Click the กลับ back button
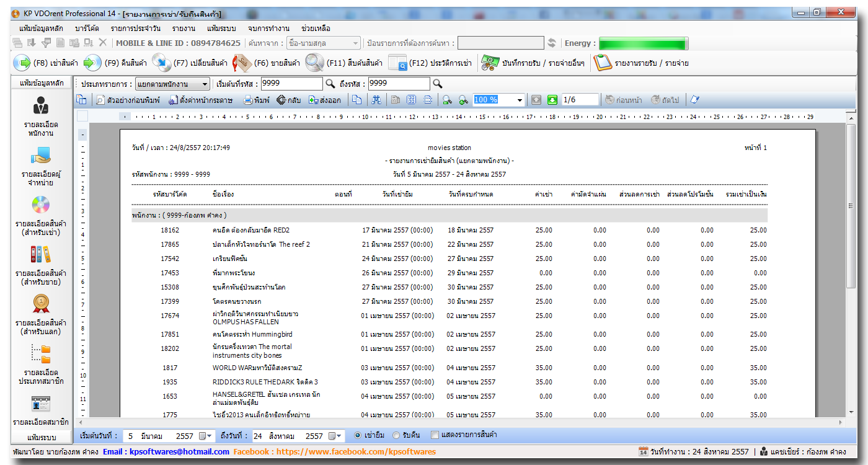This screenshot has height=465, width=868. 289,100
